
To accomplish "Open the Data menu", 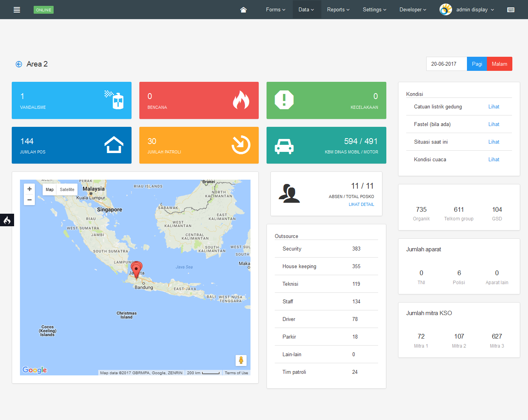I will [x=306, y=10].
